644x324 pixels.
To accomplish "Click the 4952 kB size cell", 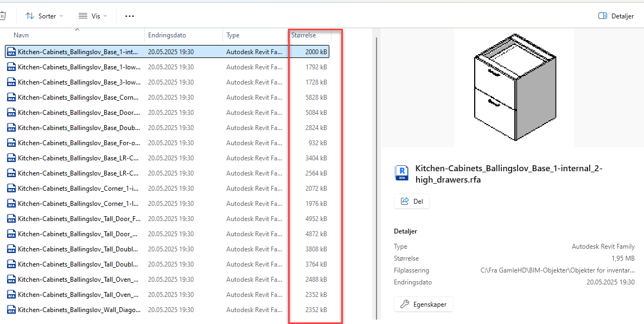I will pyautogui.click(x=316, y=218).
